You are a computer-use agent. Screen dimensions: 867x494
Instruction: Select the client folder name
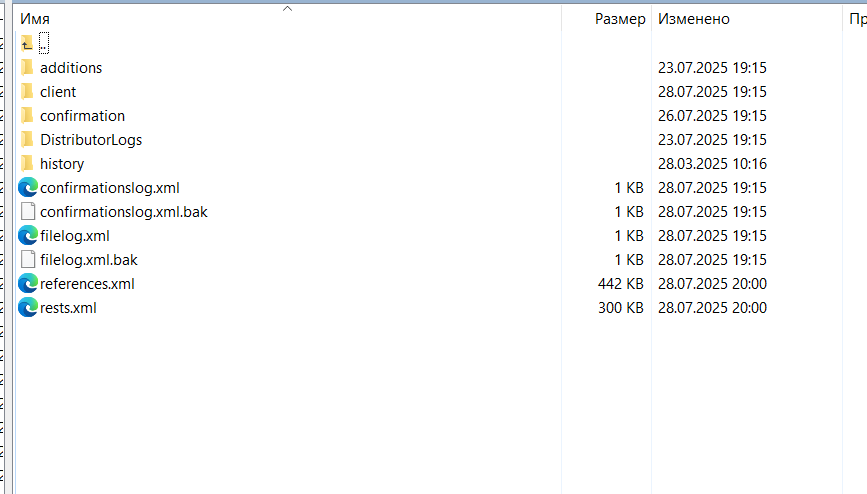[58, 91]
